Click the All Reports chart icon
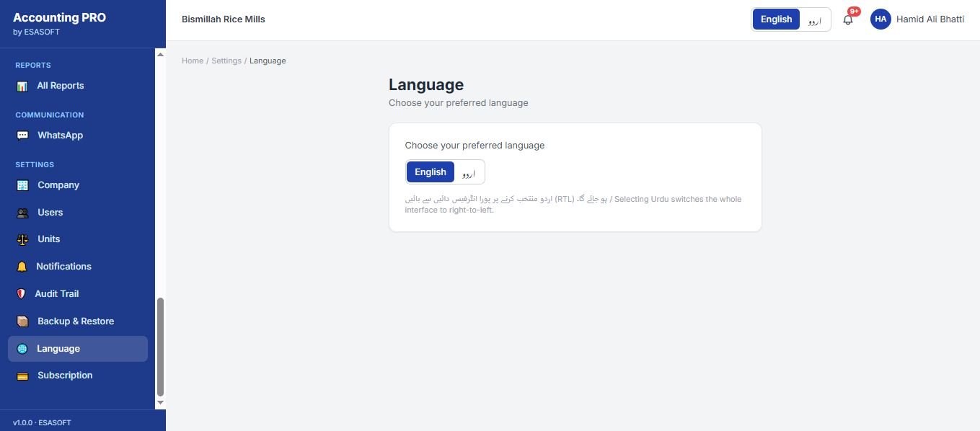Viewport: 980px width, 431px height. coord(22,86)
